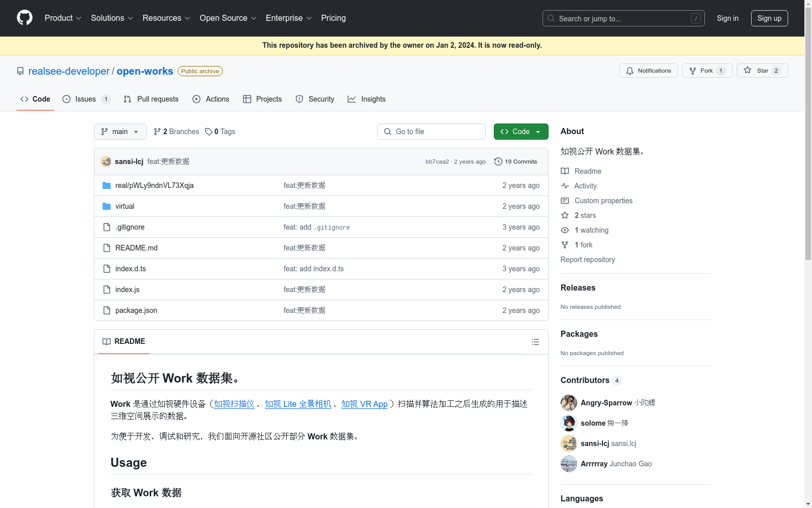The image size is (812, 508).
Task: Open the Insights tab
Action: click(366, 99)
